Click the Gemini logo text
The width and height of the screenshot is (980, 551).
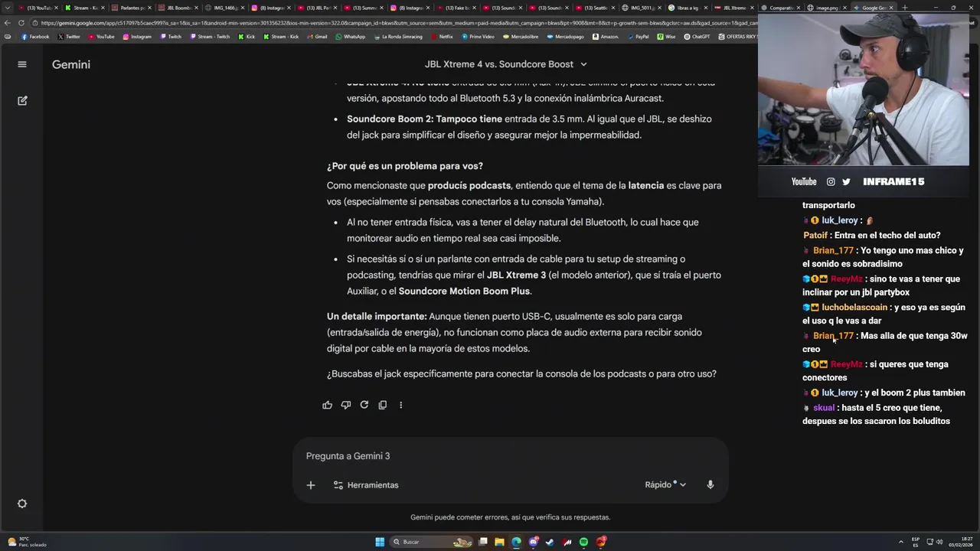pos(71,64)
